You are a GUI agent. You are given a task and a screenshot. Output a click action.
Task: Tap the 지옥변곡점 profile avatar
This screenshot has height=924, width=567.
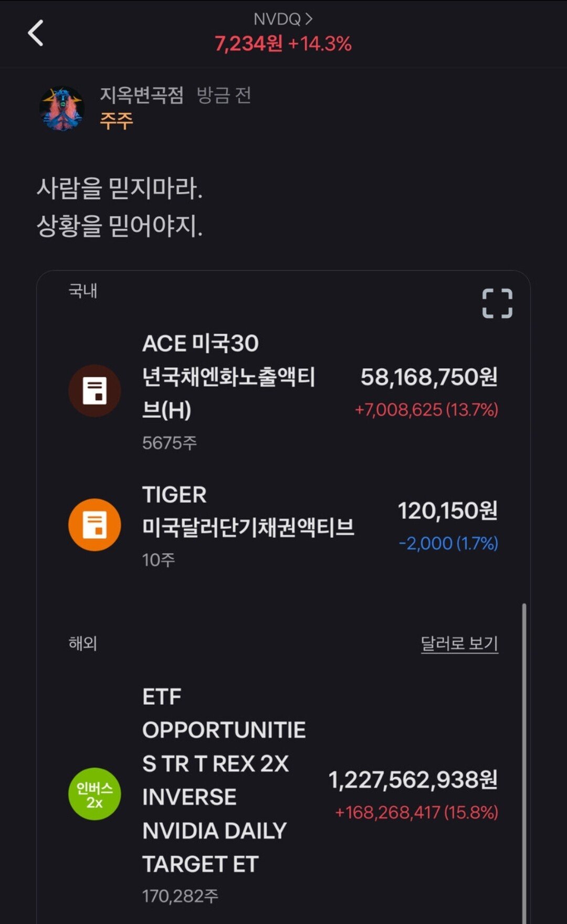pyautogui.click(x=62, y=109)
